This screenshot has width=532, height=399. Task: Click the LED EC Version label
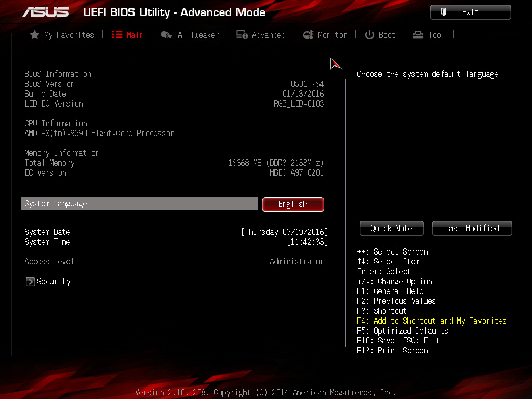54,103
